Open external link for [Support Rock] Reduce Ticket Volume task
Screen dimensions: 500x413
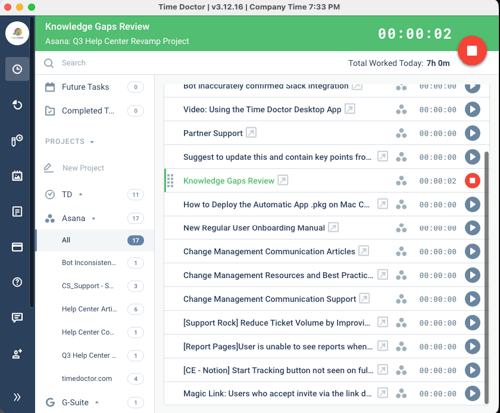pos(383,322)
